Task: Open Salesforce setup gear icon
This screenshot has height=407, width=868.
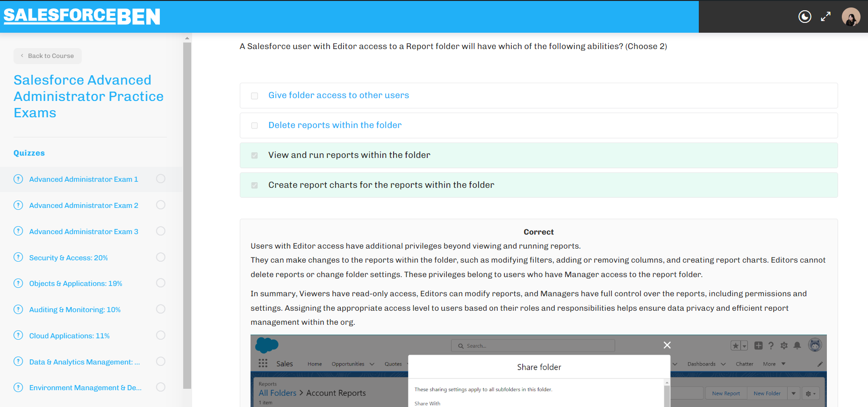Action: coord(784,346)
